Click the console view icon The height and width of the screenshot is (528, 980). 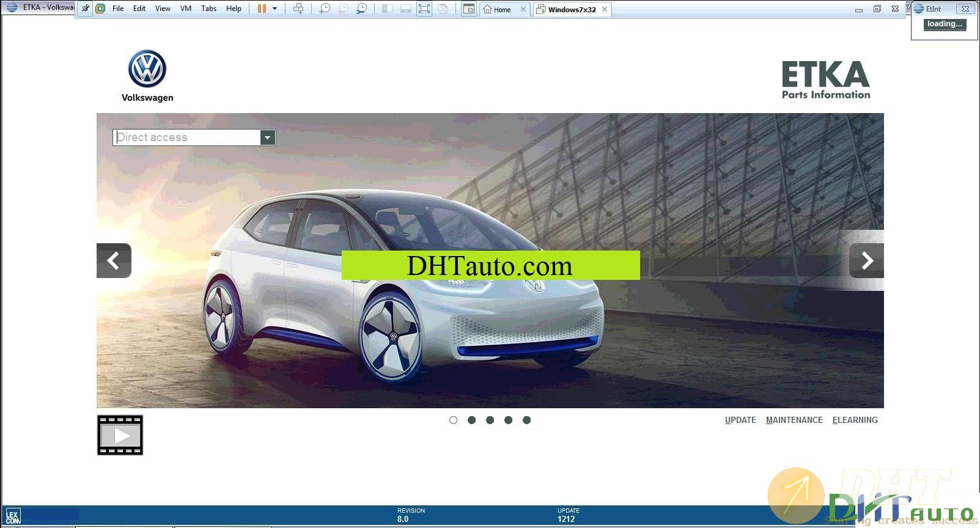[469, 9]
